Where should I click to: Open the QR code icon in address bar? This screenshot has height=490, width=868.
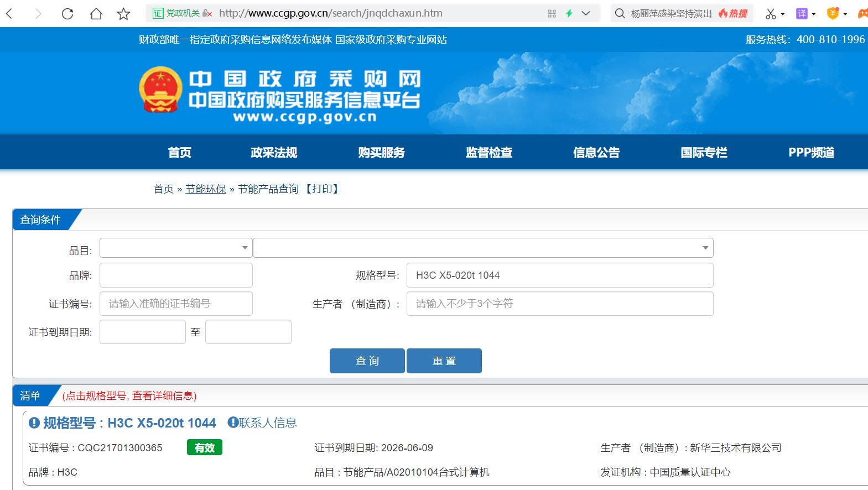pyautogui.click(x=552, y=13)
